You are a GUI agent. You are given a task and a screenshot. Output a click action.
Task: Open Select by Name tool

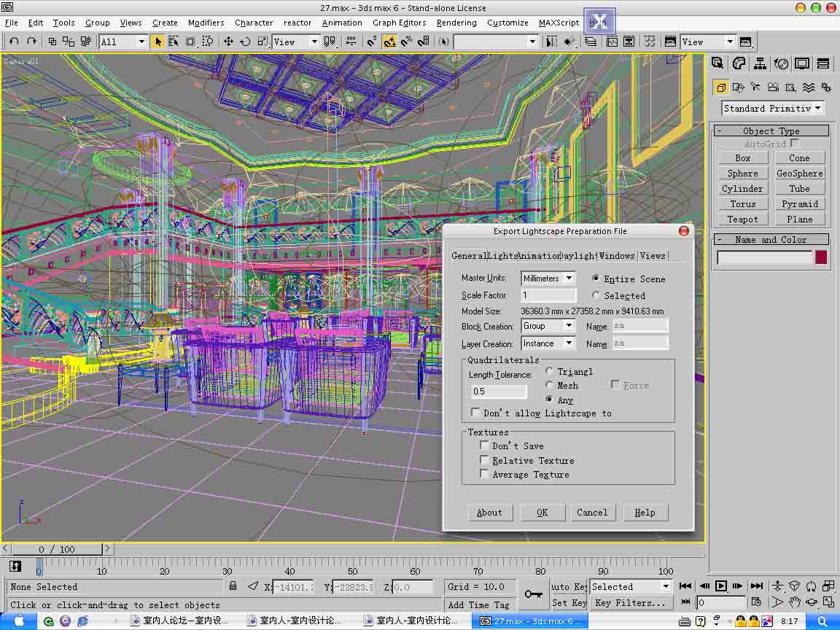(x=174, y=42)
